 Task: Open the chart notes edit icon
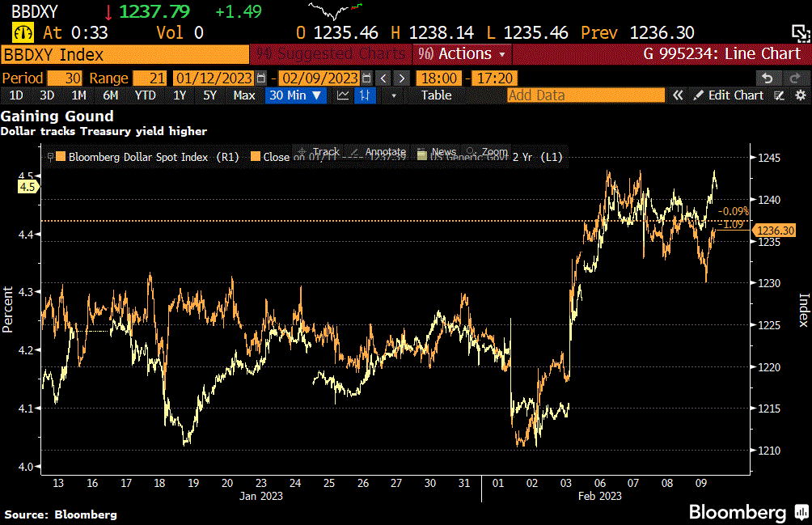pyautogui.click(x=780, y=95)
